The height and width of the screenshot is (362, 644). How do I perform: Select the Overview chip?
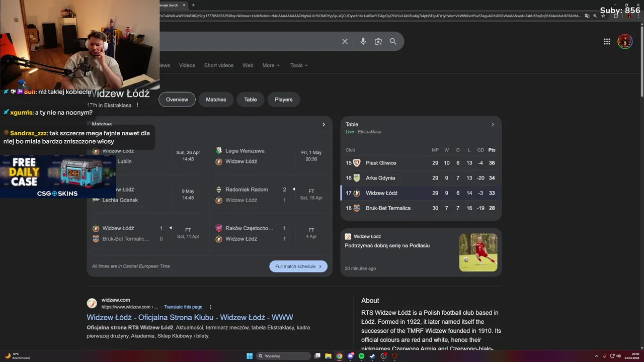tap(177, 100)
